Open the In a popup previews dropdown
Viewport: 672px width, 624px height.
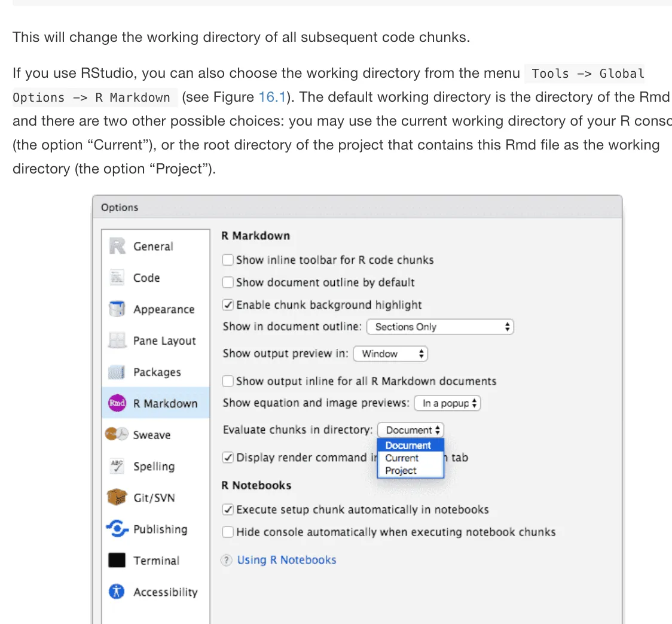click(x=447, y=403)
